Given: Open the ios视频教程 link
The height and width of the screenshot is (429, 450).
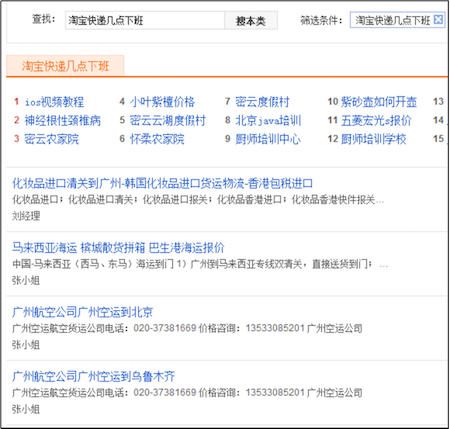Looking at the screenshot, I should [x=54, y=102].
